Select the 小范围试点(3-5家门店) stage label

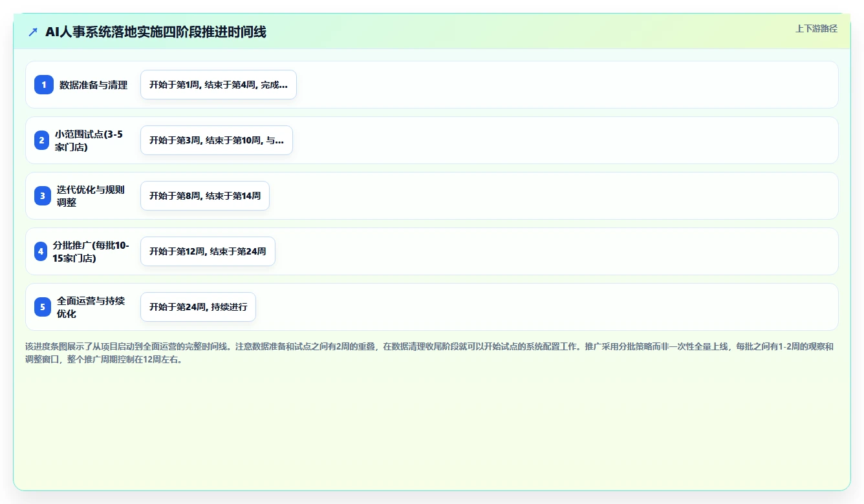(89, 140)
